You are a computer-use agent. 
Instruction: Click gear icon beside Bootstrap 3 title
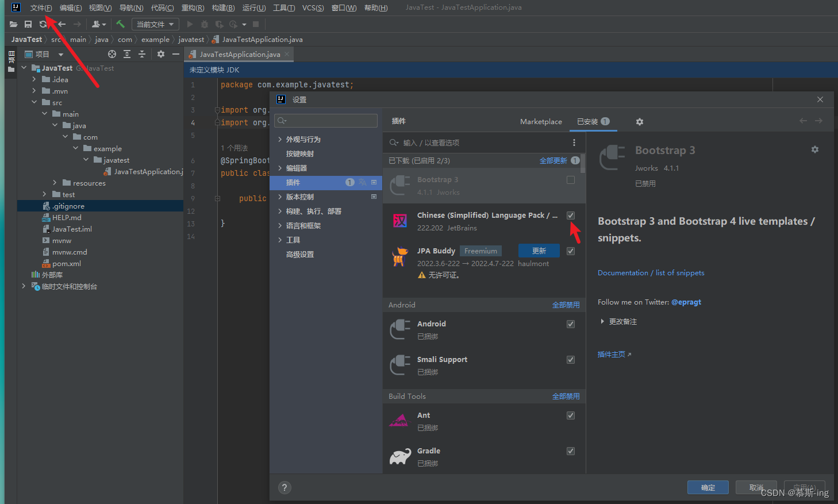[815, 149]
